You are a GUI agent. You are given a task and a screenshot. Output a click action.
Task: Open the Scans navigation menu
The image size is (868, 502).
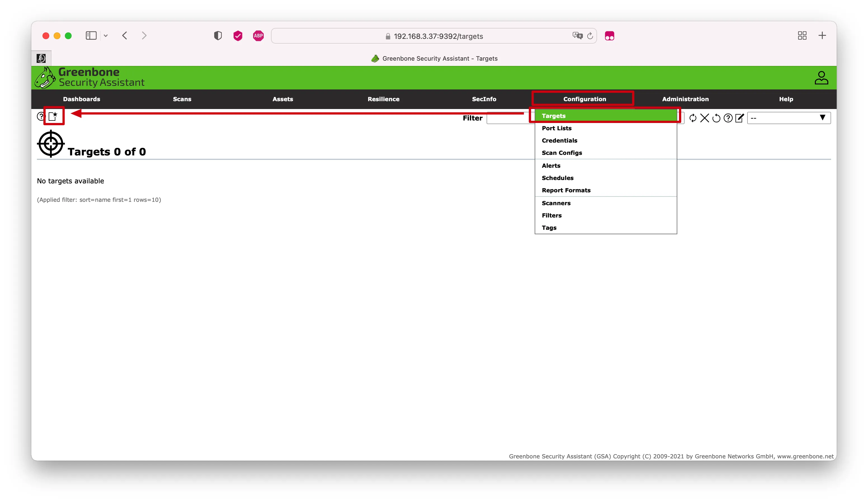(182, 99)
